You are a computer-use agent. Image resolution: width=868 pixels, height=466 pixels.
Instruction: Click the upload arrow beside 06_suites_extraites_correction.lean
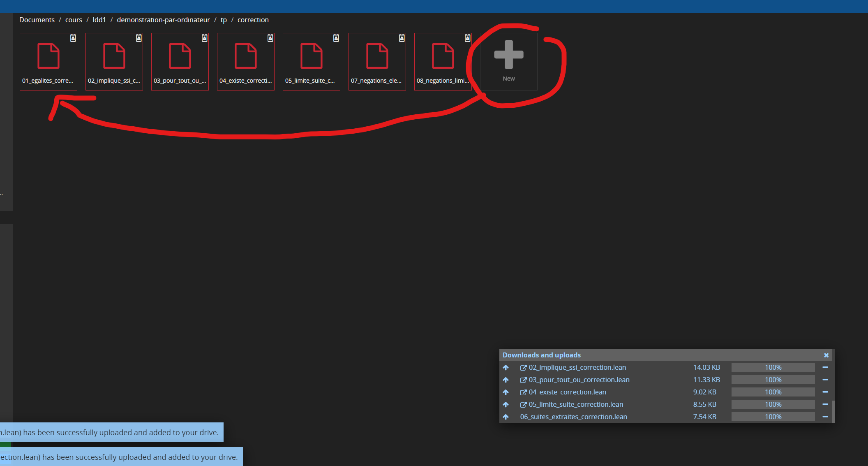tap(506, 417)
